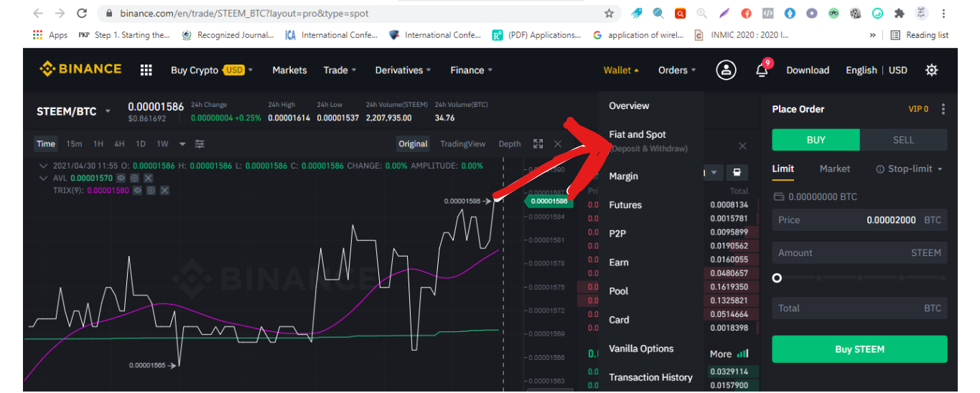Select Pool in Wallet menu

618,290
